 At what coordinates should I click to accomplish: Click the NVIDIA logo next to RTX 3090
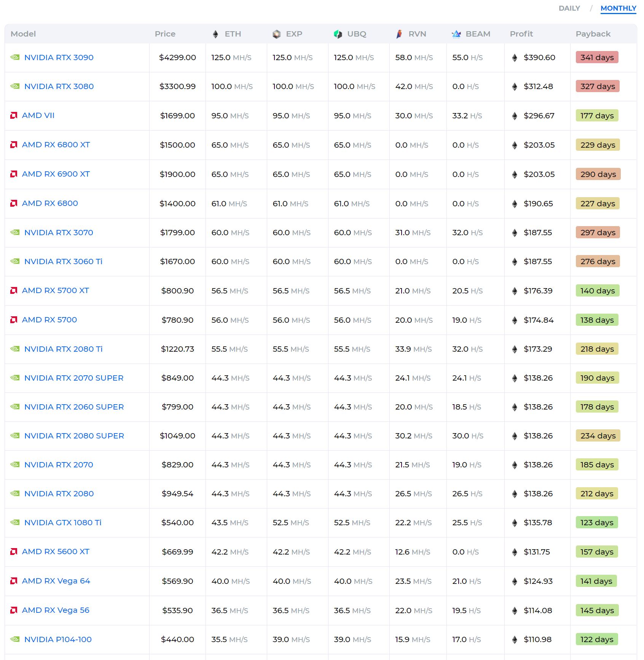pos(15,57)
